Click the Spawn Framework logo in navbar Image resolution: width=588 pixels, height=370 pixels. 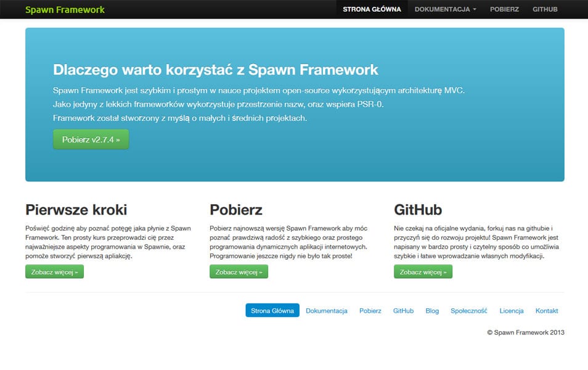[x=65, y=9]
